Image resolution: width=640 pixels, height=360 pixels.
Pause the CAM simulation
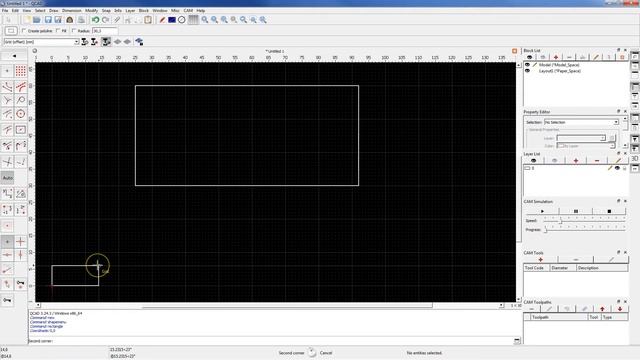coord(576,211)
